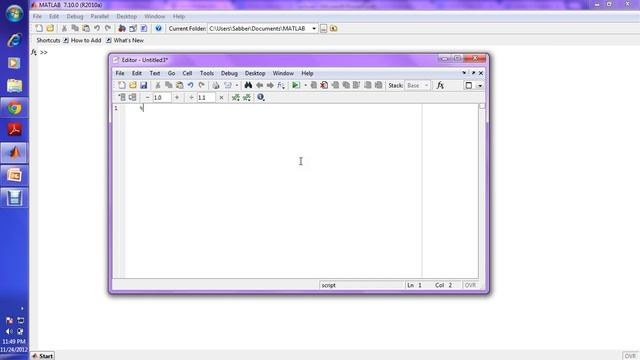Click the What's New shortcut
640x360 pixels.
124,40
